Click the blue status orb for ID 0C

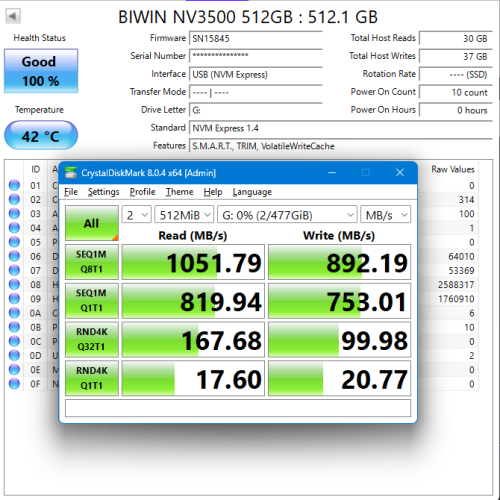pos(14,341)
